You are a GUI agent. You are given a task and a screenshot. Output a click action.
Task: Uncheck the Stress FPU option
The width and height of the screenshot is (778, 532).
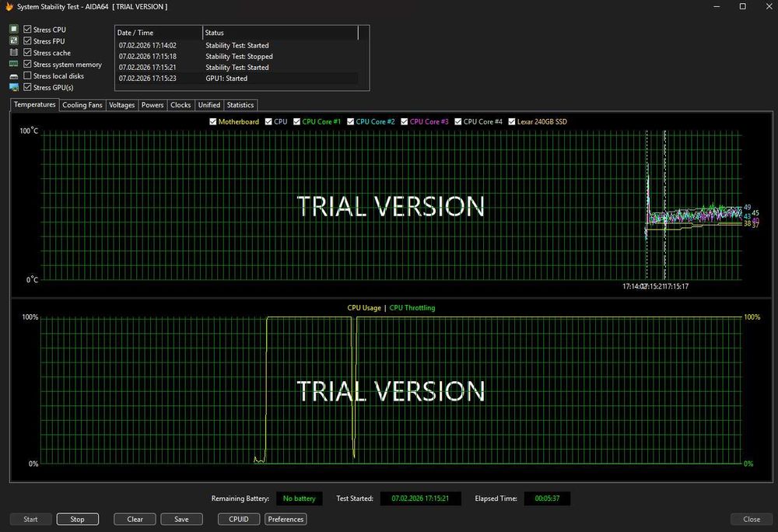click(x=27, y=40)
